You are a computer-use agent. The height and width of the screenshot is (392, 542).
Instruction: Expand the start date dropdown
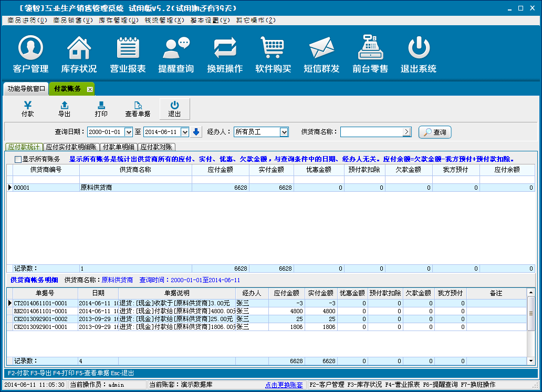click(x=129, y=132)
